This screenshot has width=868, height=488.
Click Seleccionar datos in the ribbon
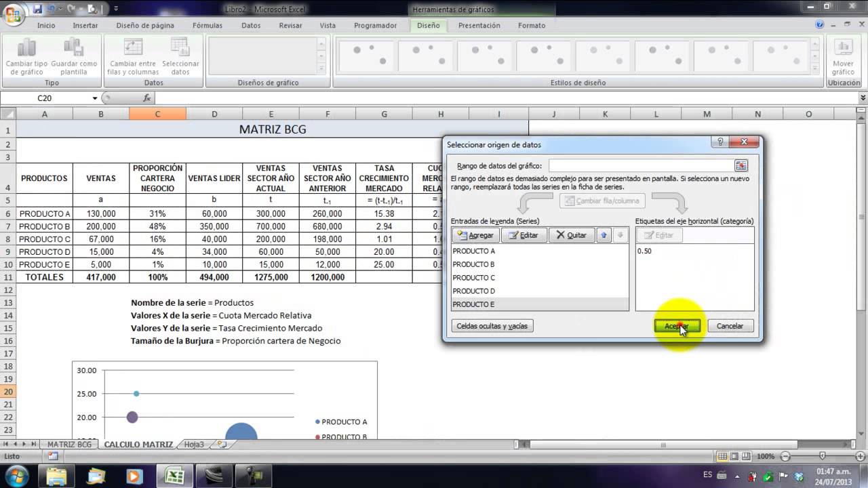180,56
